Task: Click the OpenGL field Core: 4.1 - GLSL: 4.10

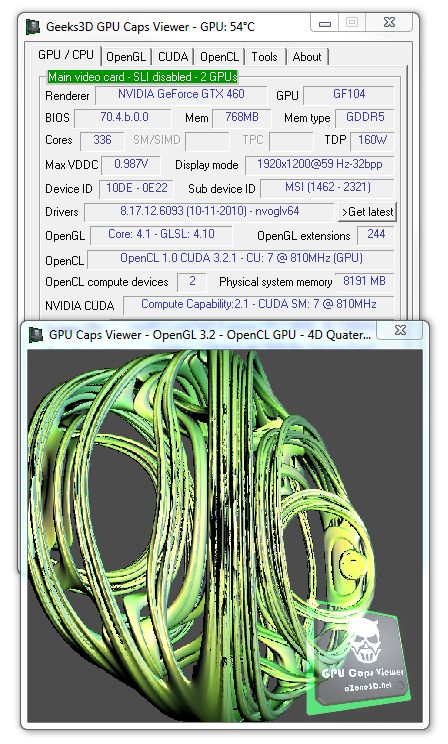Action: pyautogui.click(x=161, y=235)
